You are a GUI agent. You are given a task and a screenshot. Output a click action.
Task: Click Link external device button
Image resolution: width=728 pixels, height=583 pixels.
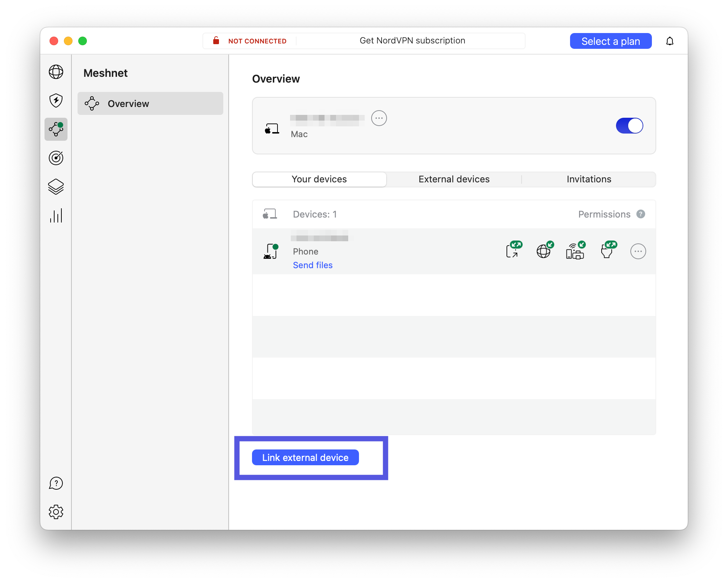305,457
